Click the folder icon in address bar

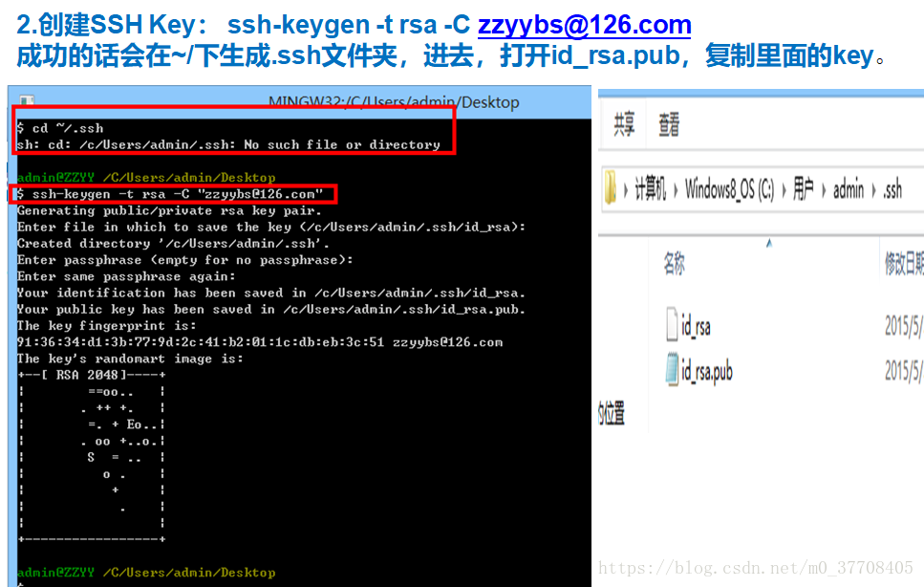[x=610, y=188]
